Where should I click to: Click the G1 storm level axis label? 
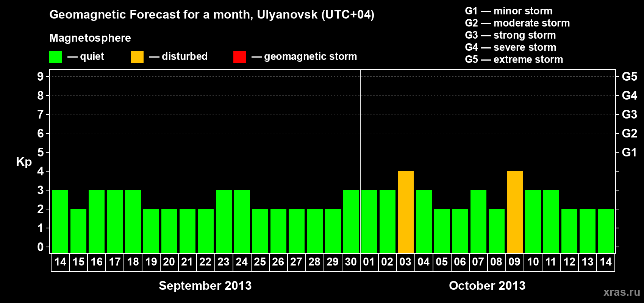[630, 152]
